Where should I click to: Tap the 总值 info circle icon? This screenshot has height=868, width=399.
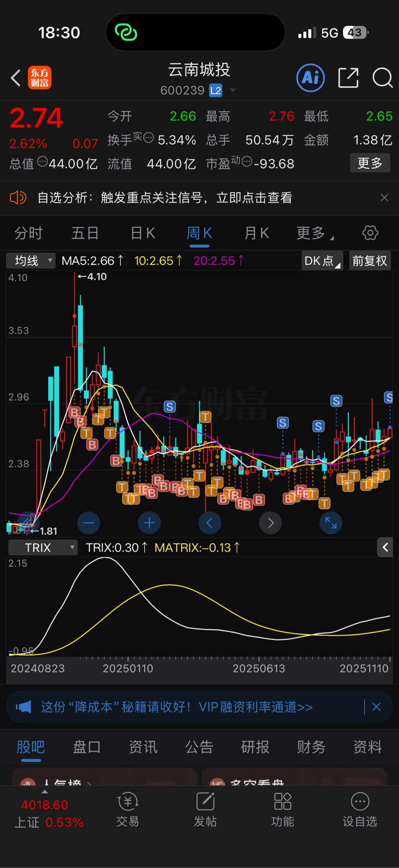43,162
